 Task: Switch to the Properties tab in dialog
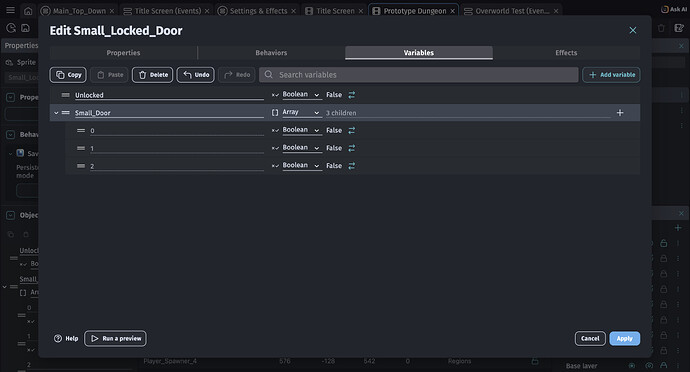click(x=123, y=53)
